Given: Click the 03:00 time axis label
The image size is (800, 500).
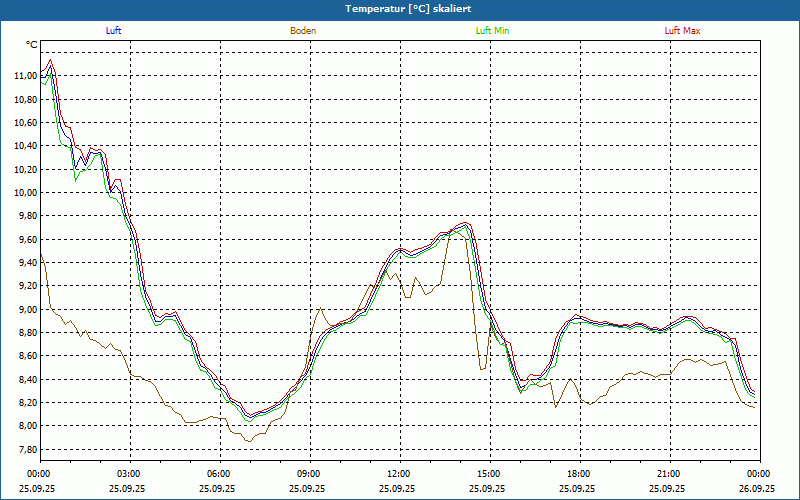Looking at the screenshot, I should click(x=129, y=474).
